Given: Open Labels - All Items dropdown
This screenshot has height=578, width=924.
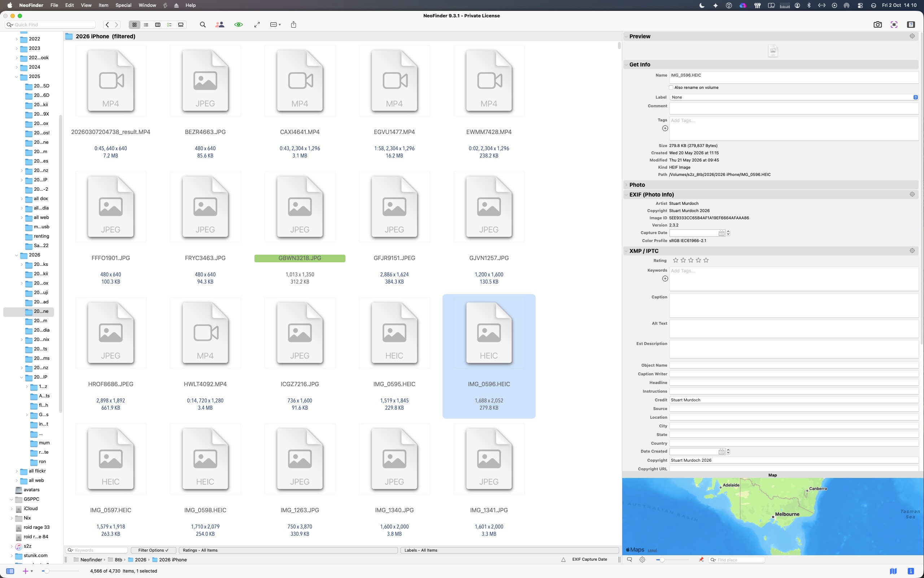Looking at the screenshot, I should (x=509, y=550).
